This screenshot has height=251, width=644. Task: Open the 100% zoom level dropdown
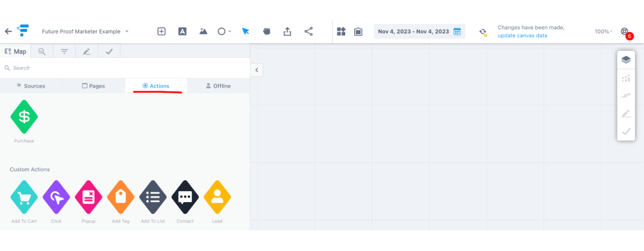click(603, 32)
